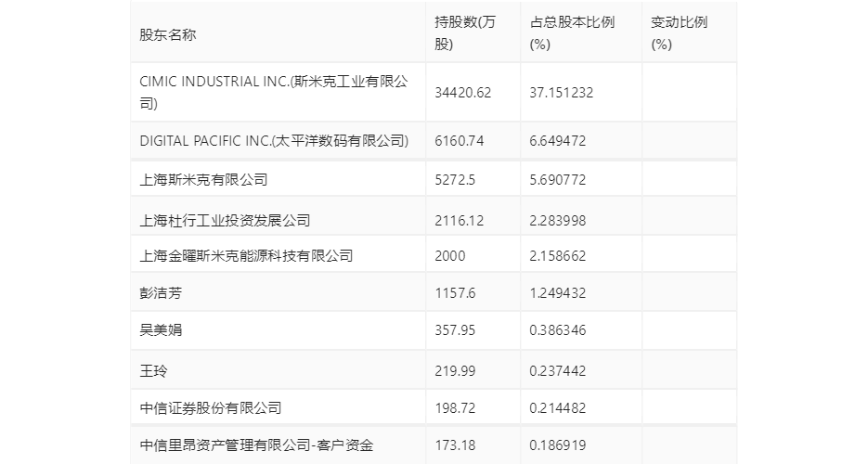Select shareholder 中信里昂资产管理有限公司-客户资金
The image size is (868, 464).
(x=257, y=445)
